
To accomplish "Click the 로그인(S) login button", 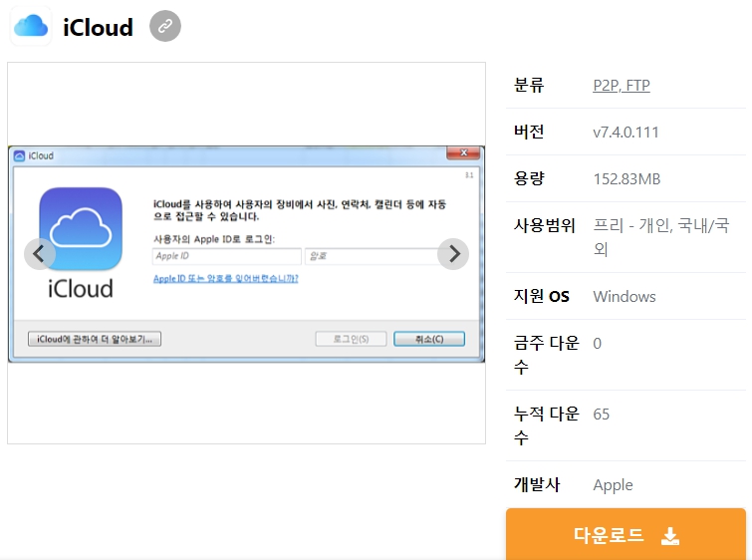I will pos(351,339).
